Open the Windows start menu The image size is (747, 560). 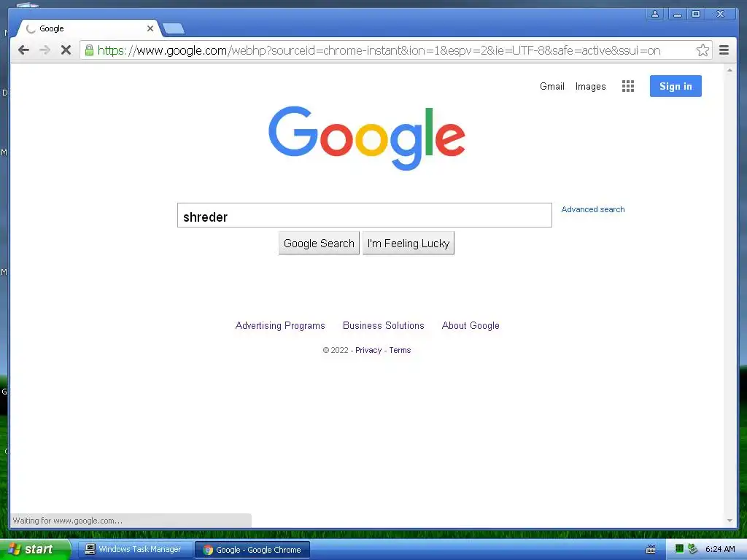(34, 549)
